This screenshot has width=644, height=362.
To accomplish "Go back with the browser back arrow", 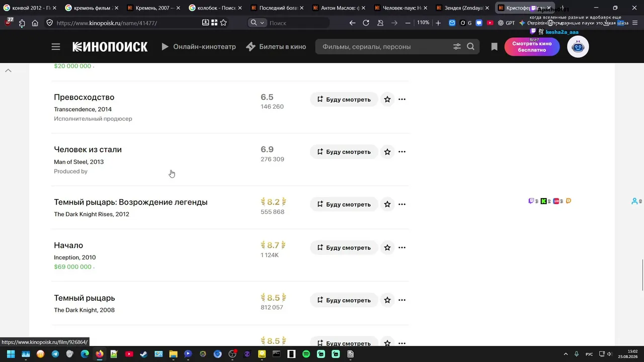I will pos(352,23).
